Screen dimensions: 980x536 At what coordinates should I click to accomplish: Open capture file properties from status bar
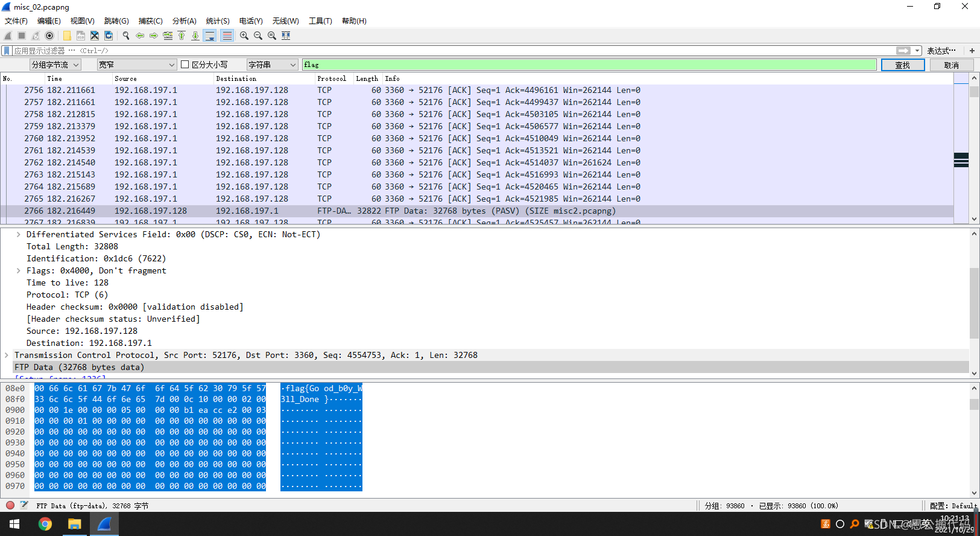(x=24, y=505)
